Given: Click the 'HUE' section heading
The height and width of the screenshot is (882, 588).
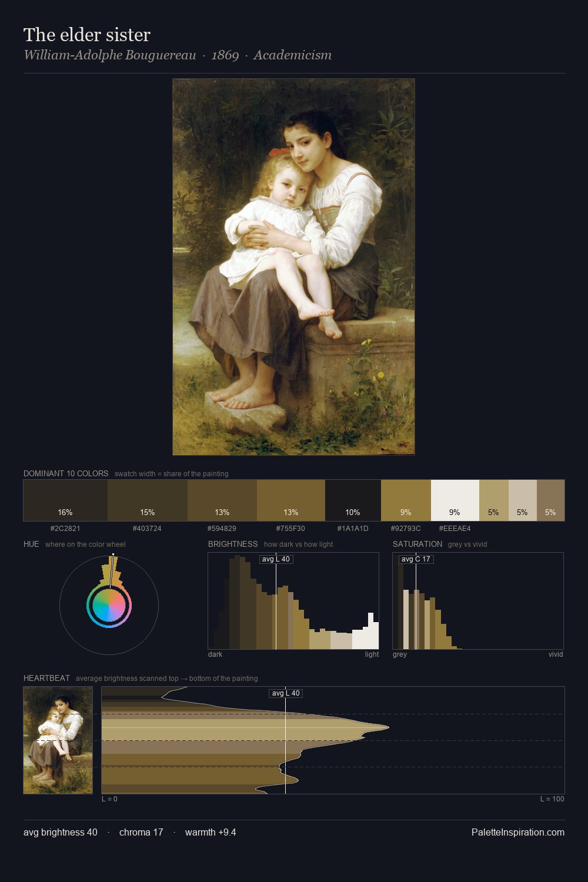Looking at the screenshot, I should point(31,544).
